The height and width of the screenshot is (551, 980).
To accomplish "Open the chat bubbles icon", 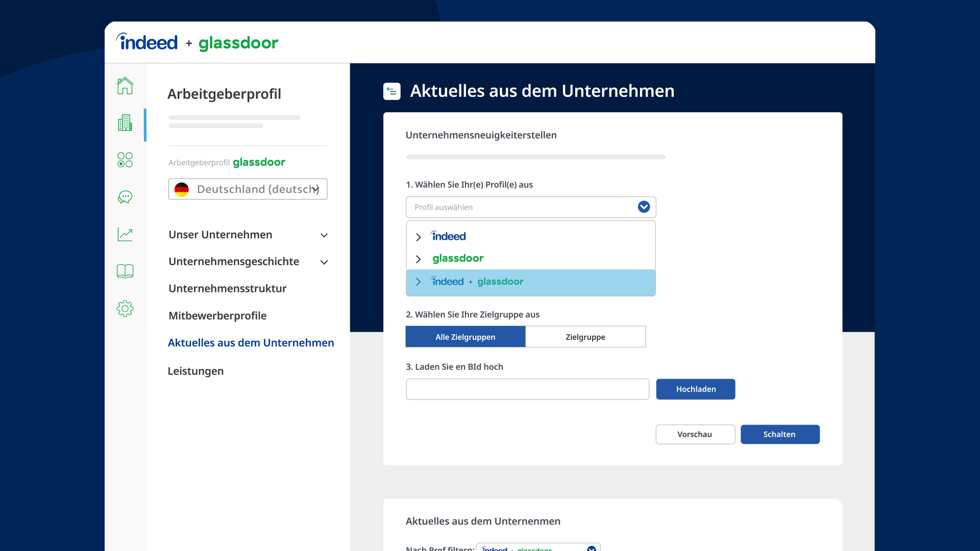I will [x=125, y=197].
